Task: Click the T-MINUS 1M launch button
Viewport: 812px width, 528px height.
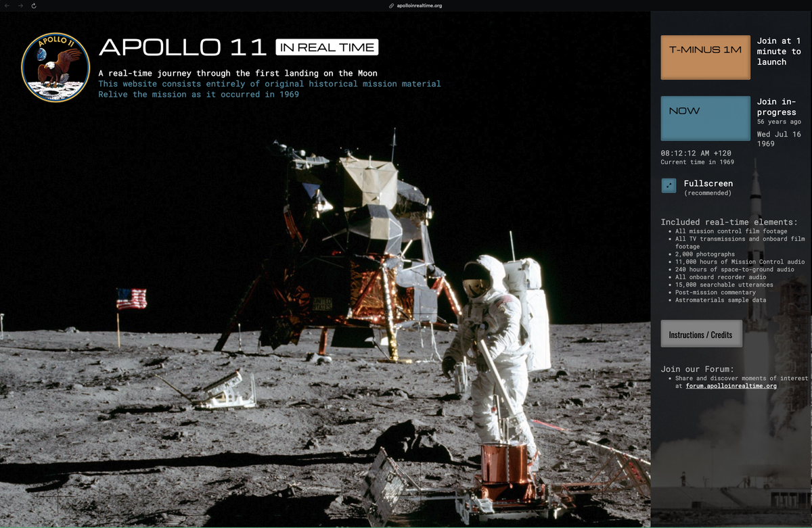Action: (705, 57)
